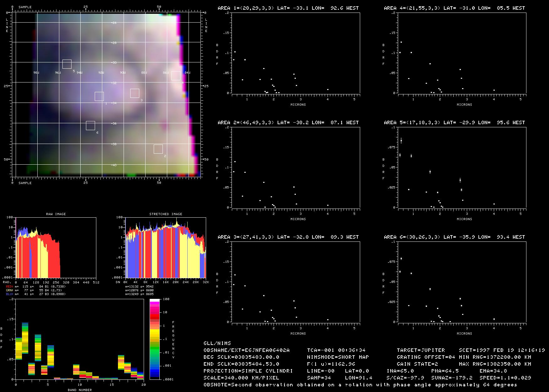Click the OBSNAME/EXT metadata field

tap(247, 350)
